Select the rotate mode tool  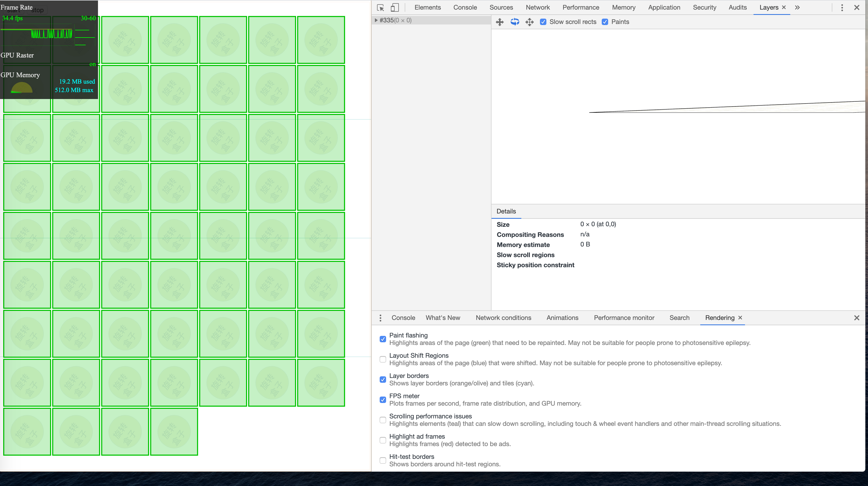tap(514, 22)
